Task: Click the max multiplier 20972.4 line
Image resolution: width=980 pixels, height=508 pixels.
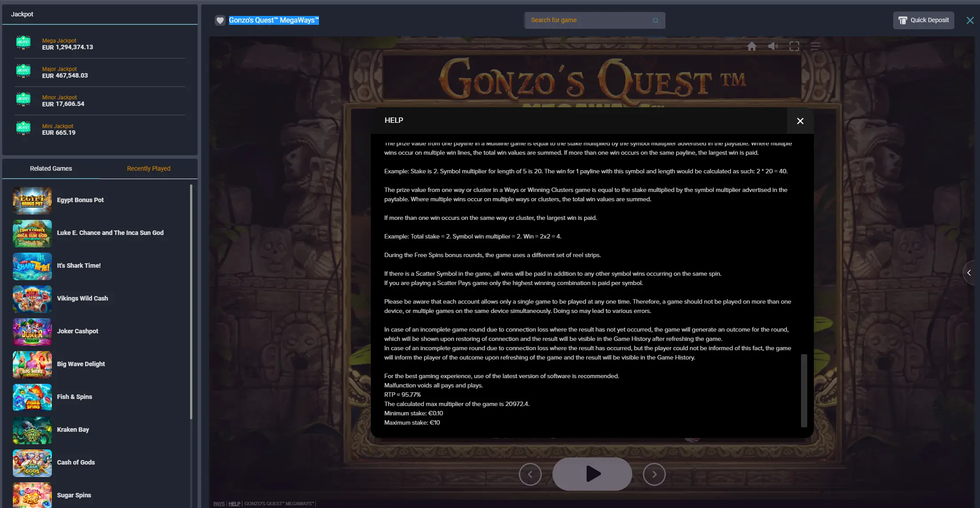Action: pyautogui.click(x=457, y=404)
